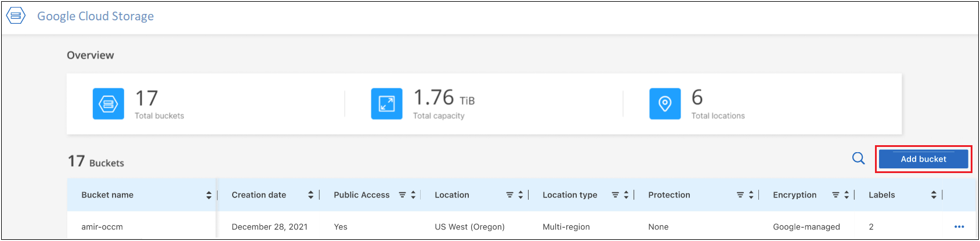Sort by Creation date arrows
The image size is (980, 241).
[311, 195]
